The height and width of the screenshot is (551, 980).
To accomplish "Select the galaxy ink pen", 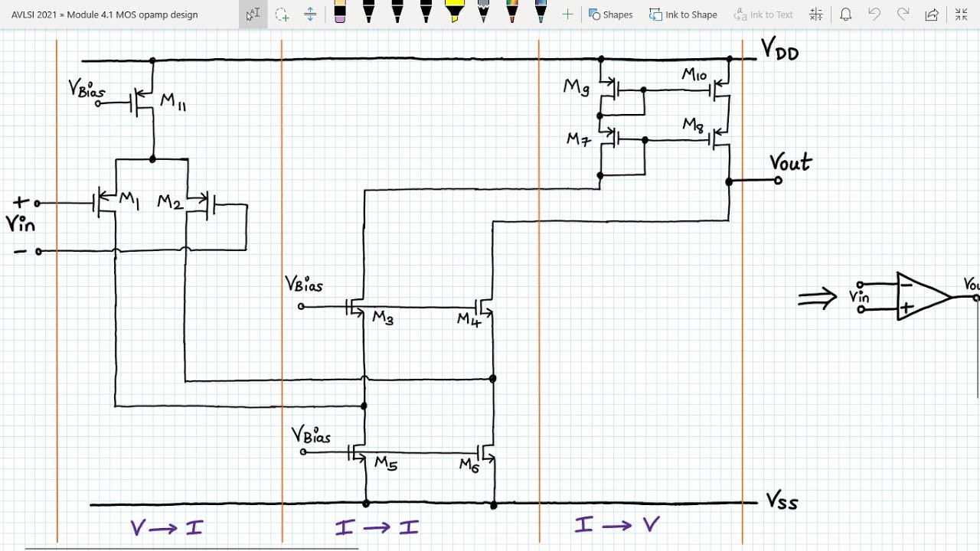I will [x=541, y=13].
